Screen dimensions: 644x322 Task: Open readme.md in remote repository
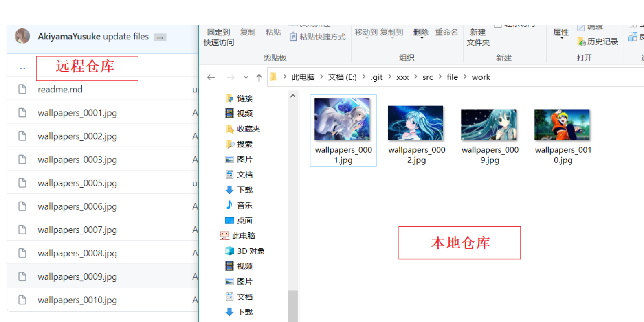coord(60,90)
